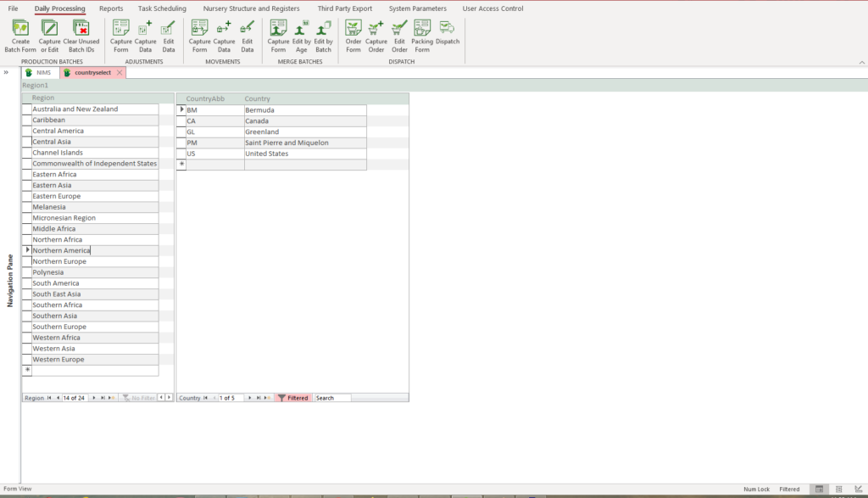Go to next record in Region navigator
868x498 pixels.
[93, 397]
